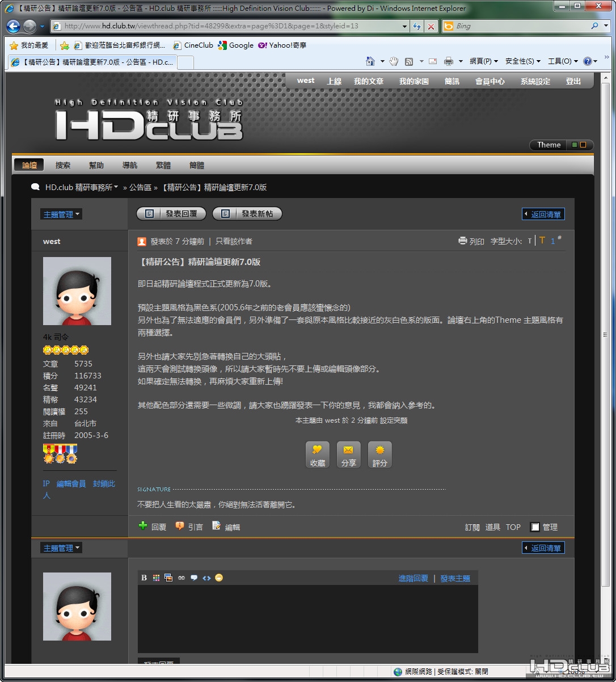Click the 收藏 favorite button
The width and height of the screenshot is (616, 682).
[x=318, y=455]
